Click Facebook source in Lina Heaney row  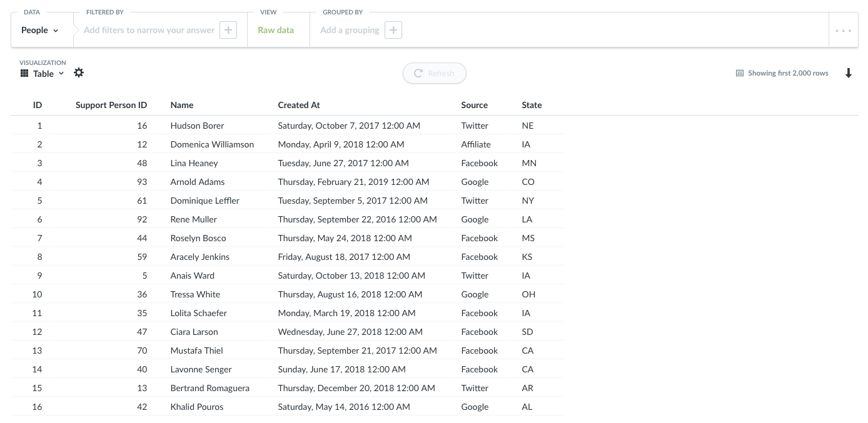(480, 163)
